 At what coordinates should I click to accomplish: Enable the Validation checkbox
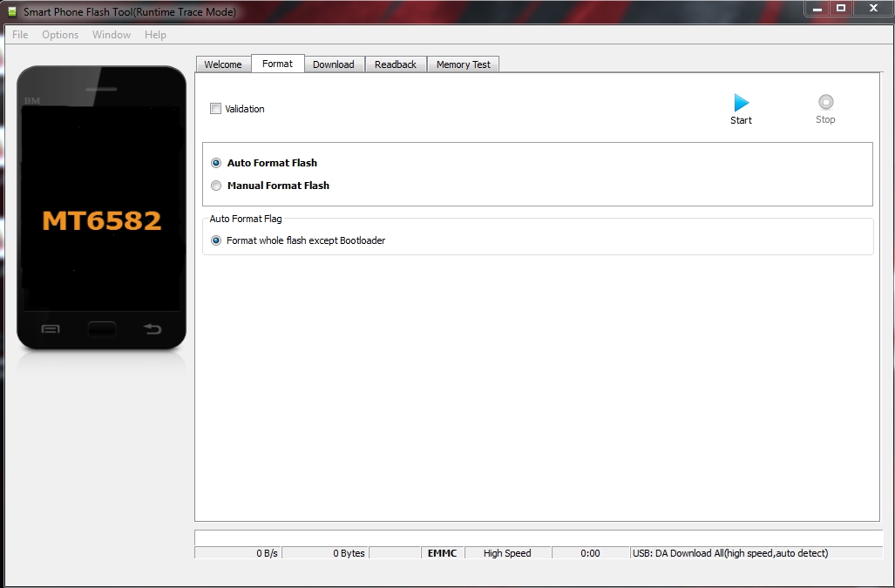point(215,108)
